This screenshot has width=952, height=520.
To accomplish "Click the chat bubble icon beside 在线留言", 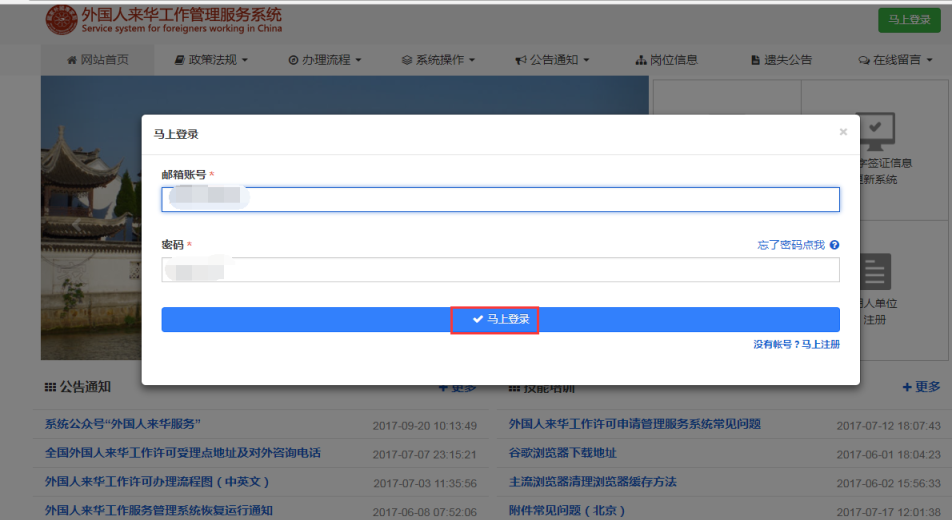I will [x=864, y=60].
